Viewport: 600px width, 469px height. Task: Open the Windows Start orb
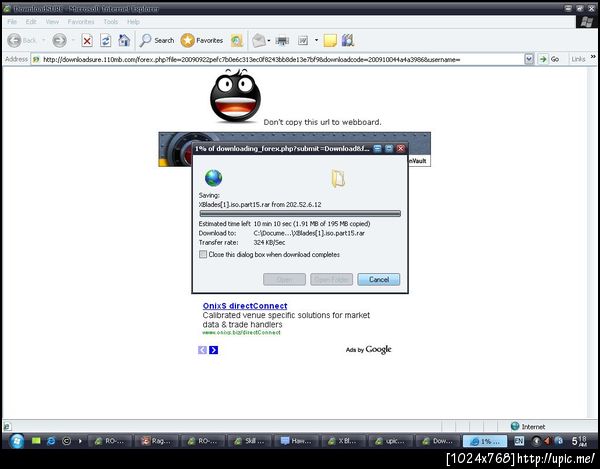coord(16,441)
